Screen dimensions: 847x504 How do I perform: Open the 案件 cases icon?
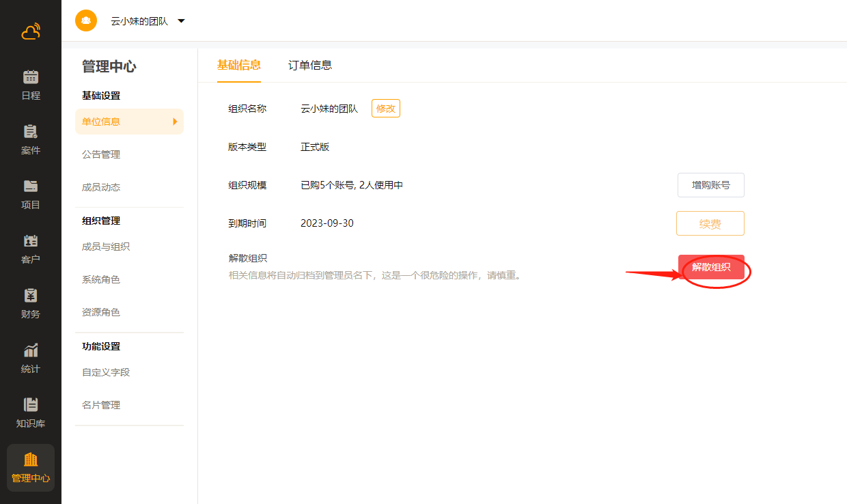tap(31, 132)
